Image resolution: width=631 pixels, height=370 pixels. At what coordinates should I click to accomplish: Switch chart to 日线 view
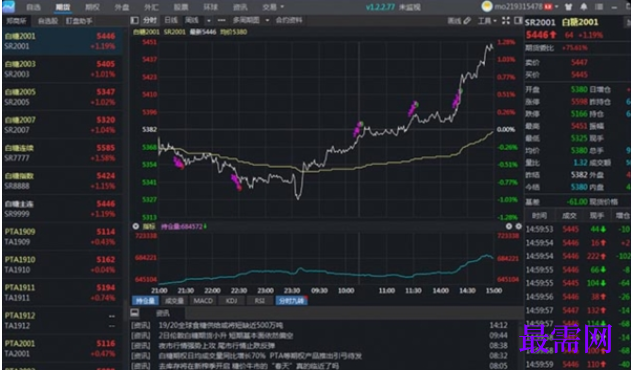(171, 20)
